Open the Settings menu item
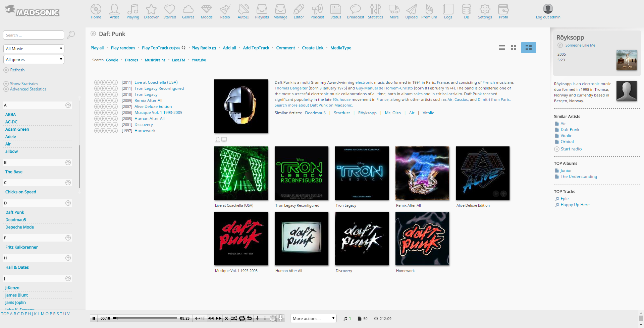Viewport: 644px width, 328px height. click(485, 11)
